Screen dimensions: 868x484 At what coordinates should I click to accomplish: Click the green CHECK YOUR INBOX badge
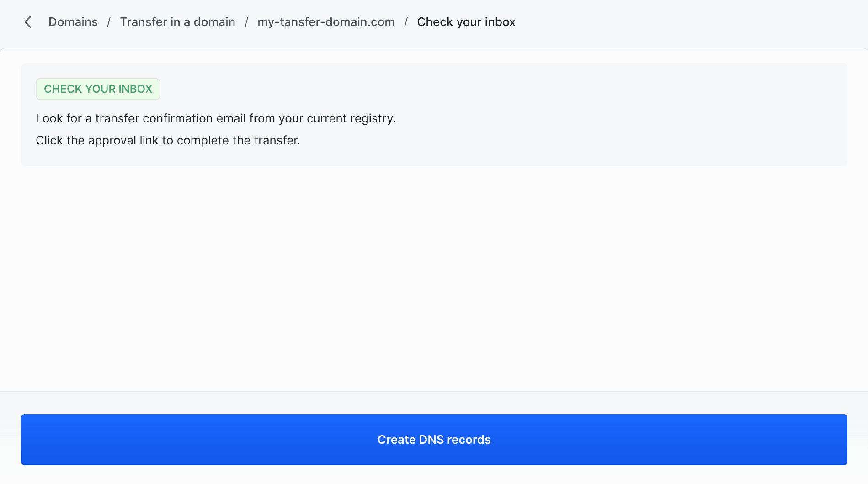pos(98,89)
